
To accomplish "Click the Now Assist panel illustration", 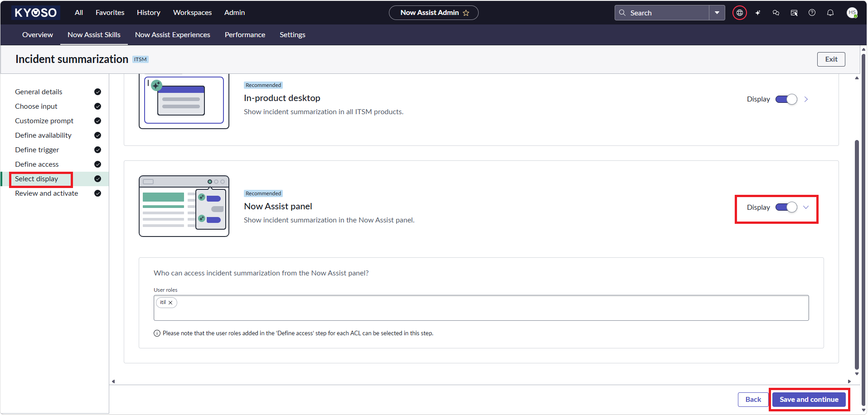I will [184, 206].
